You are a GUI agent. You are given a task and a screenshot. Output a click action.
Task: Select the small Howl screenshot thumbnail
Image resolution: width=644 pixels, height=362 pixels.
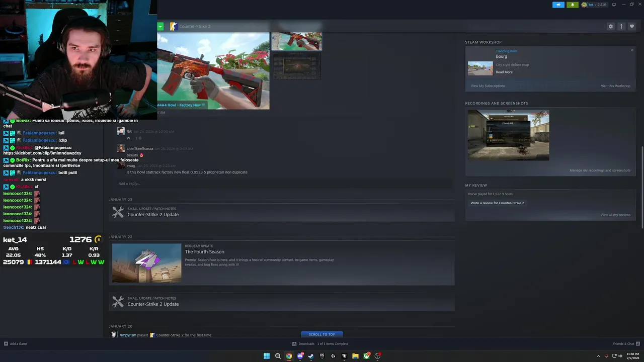296,41
